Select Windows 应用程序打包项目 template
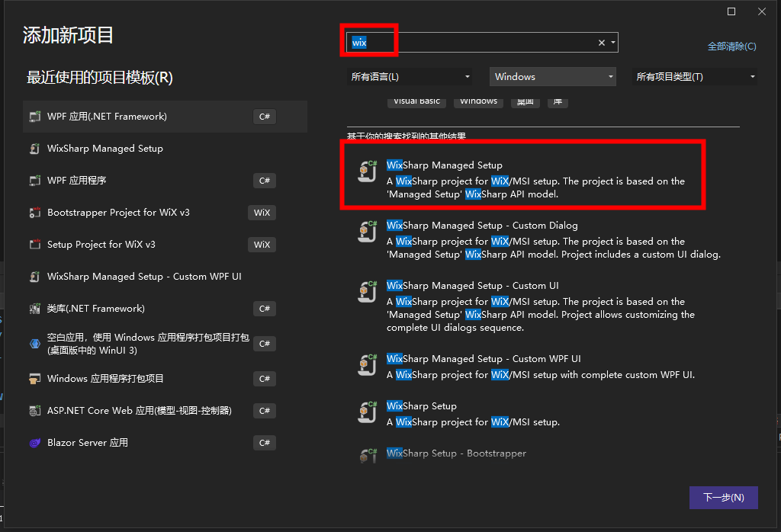This screenshot has width=781, height=532. (165, 379)
